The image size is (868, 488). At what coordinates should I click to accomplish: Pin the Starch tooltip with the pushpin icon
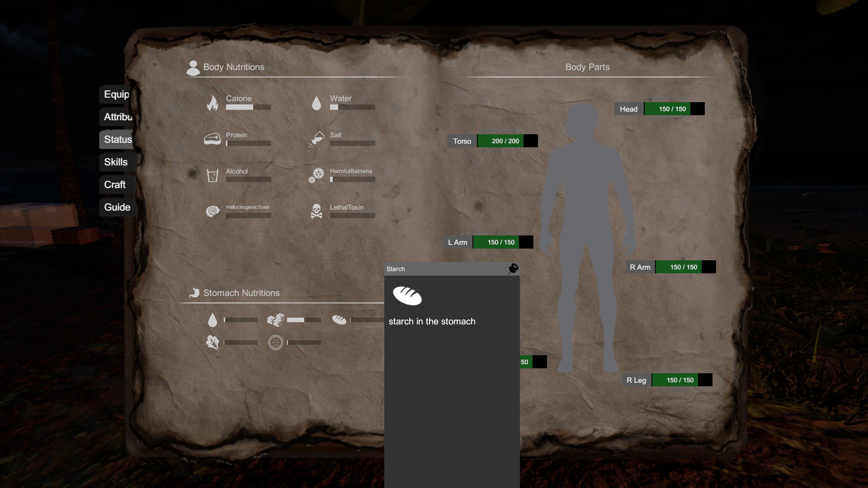point(513,269)
